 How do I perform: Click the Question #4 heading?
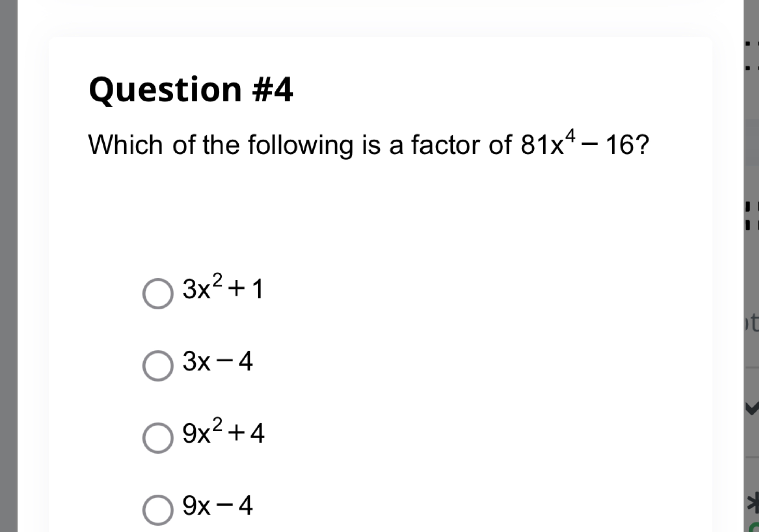(192, 90)
